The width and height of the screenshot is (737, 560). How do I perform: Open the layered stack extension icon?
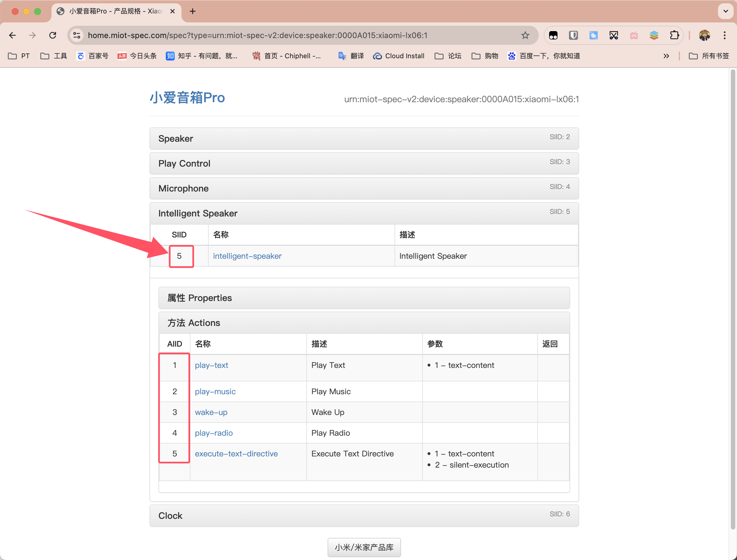(654, 35)
